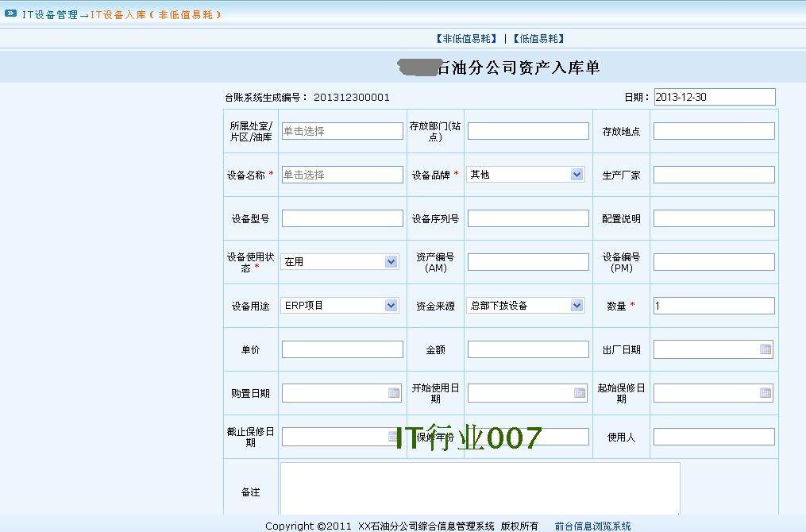806x532 pixels.
Task: Click the IT设备管理 breadcrumb link
Action: tap(50, 14)
